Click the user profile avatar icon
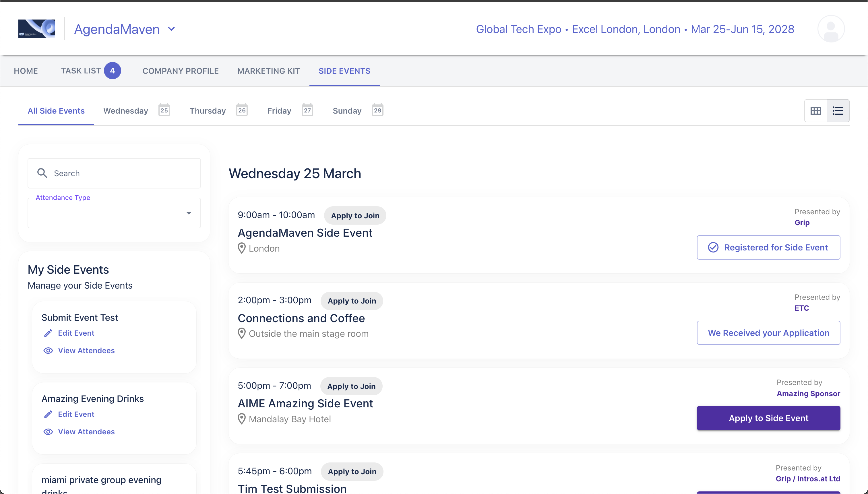The height and width of the screenshot is (494, 868). (x=831, y=29)
